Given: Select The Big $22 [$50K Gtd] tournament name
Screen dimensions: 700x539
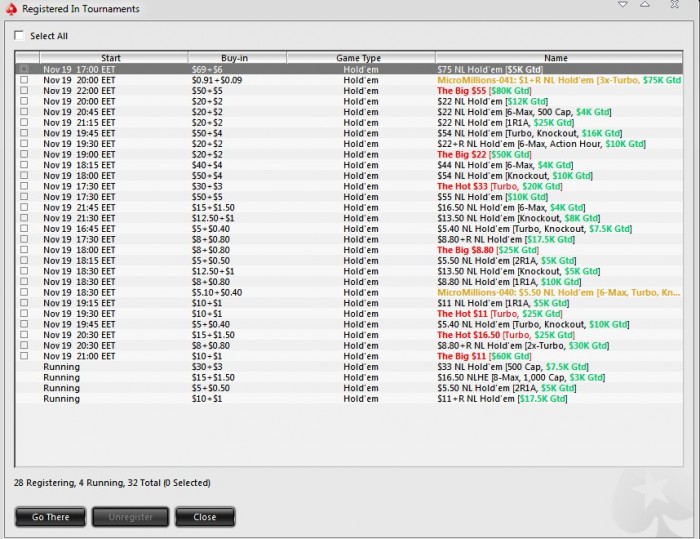Looking at the screenshot, I should pos(484,155).
